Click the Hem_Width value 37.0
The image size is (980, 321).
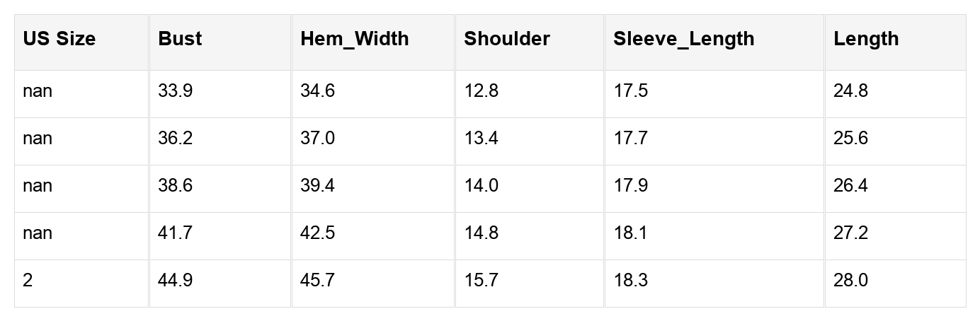coord(318,139)
